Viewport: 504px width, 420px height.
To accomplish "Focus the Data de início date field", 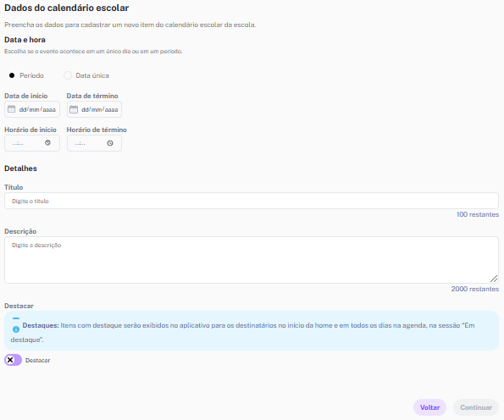I will (32, 109).
